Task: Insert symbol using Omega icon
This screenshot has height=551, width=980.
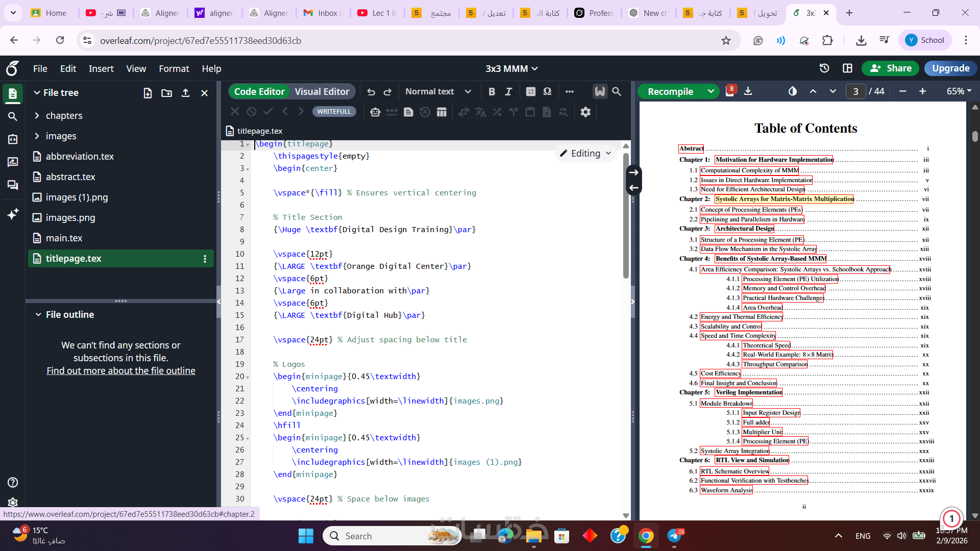Action: (x=547, y=91)
